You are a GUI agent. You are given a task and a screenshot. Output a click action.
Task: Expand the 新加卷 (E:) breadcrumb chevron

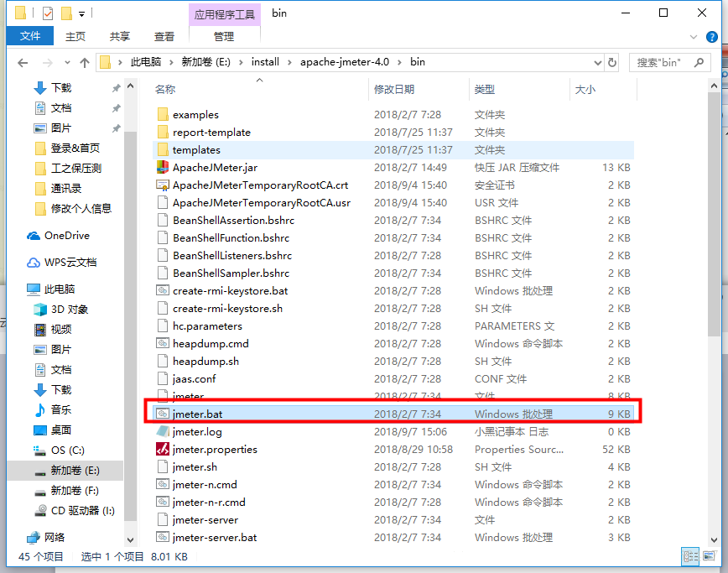(x=241, y=63)
